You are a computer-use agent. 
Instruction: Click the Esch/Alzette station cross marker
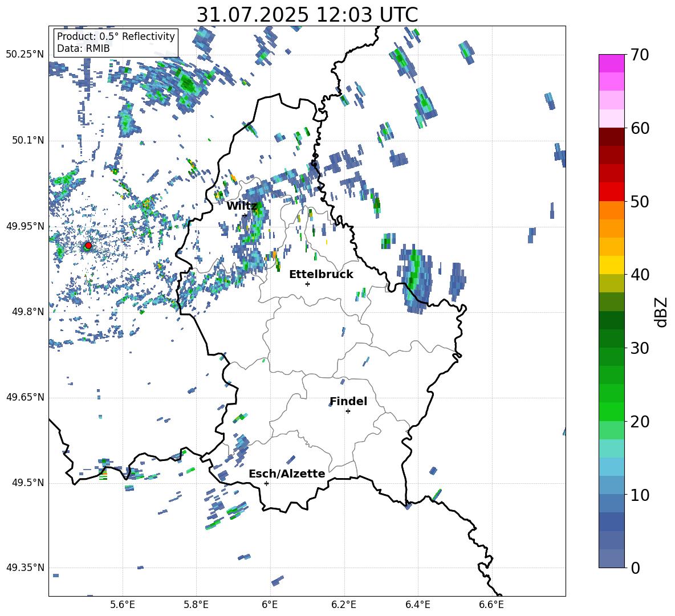(266, 483)
